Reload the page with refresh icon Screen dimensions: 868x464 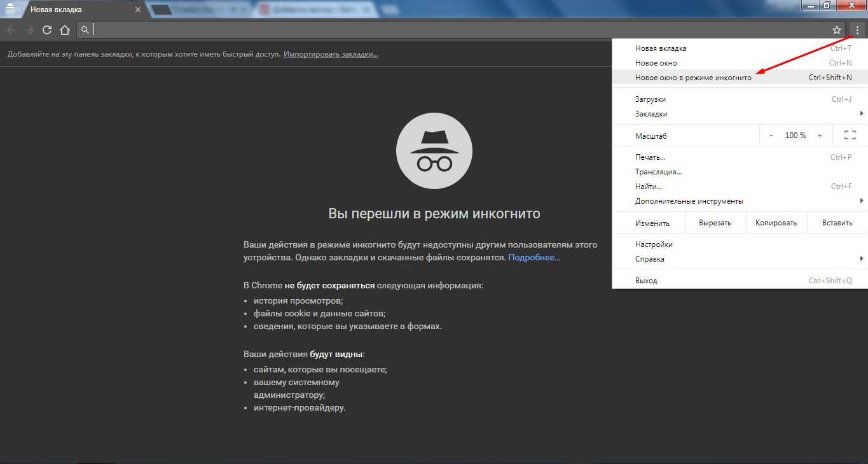point(46,30)
